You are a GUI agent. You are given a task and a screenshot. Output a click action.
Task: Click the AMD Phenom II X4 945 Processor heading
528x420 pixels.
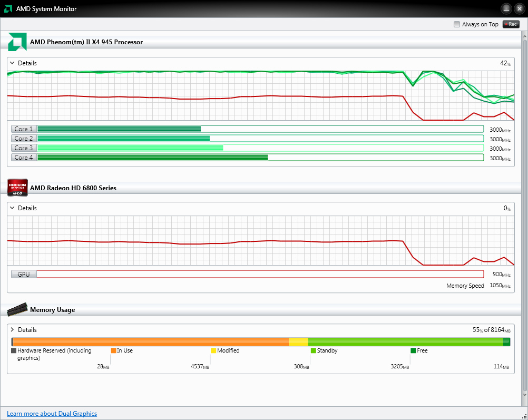click(x=86, y=42)
